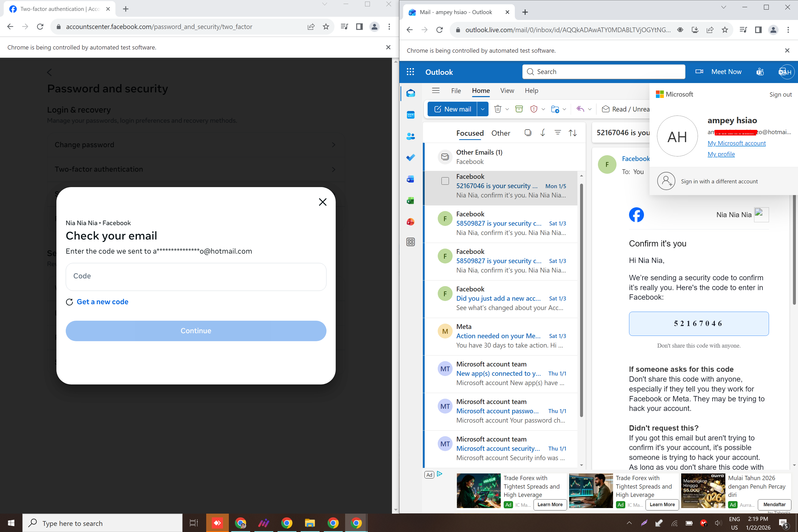
Task: Click the Archive icon in Outlook toolbar
Action: pyautogui.click(x=519, y=109)
